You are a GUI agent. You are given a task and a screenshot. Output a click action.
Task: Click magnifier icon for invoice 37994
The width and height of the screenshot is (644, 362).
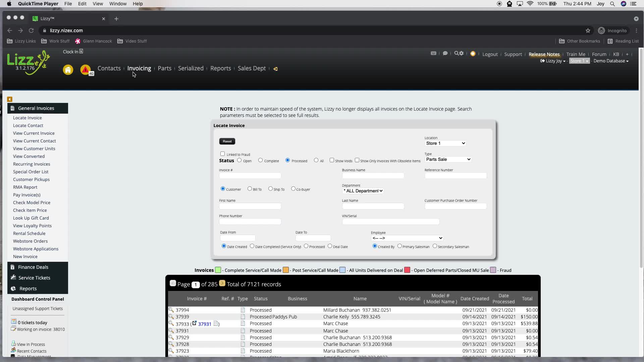coord(171,310)
